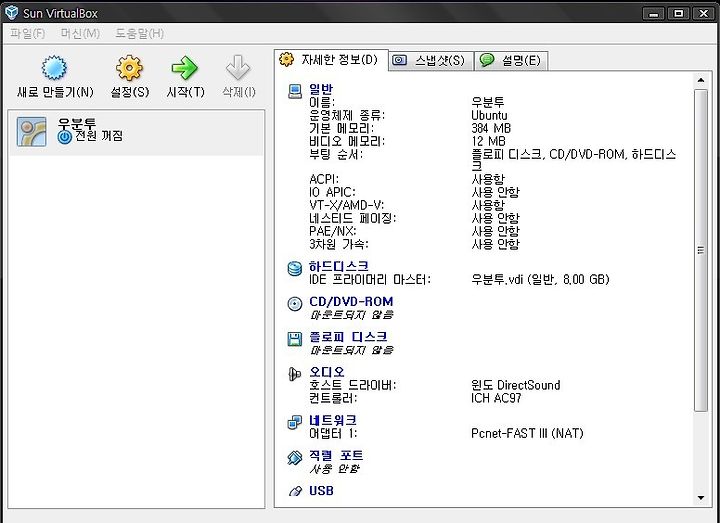Click the 부팅 순서 boot order label
720x523 pixels.
[x=336, y=154]
